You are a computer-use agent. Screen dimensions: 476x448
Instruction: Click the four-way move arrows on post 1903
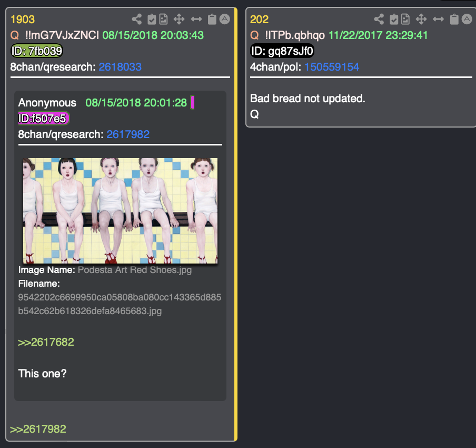(x=179, y=19)
